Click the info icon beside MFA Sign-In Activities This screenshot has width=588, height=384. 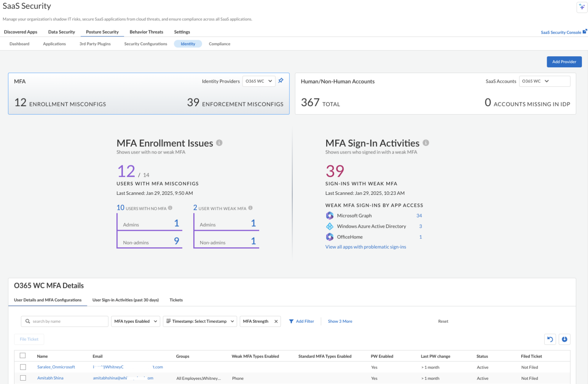(x=426, y=143)
